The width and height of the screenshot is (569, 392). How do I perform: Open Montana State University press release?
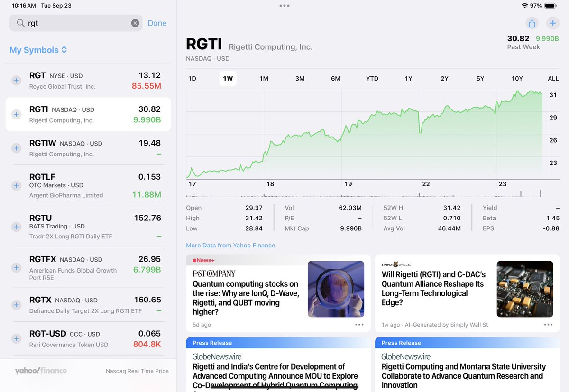tap(467, 365)
